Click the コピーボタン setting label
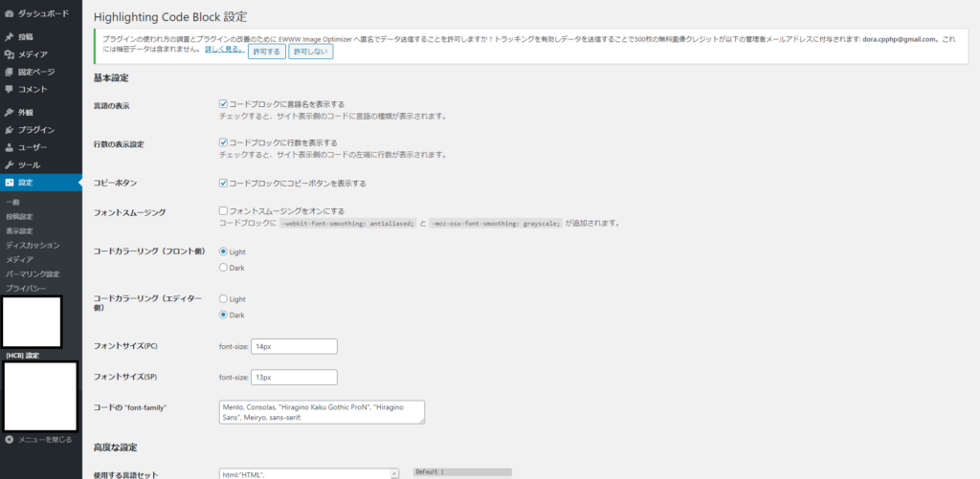Viewport: 980px width, 479px height. [x=115, y=184]
